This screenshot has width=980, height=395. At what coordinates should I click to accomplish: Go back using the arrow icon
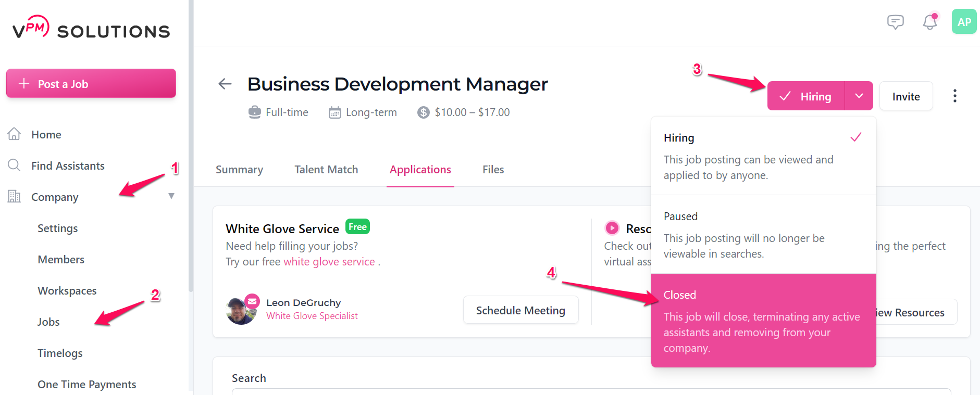point(225,84)
